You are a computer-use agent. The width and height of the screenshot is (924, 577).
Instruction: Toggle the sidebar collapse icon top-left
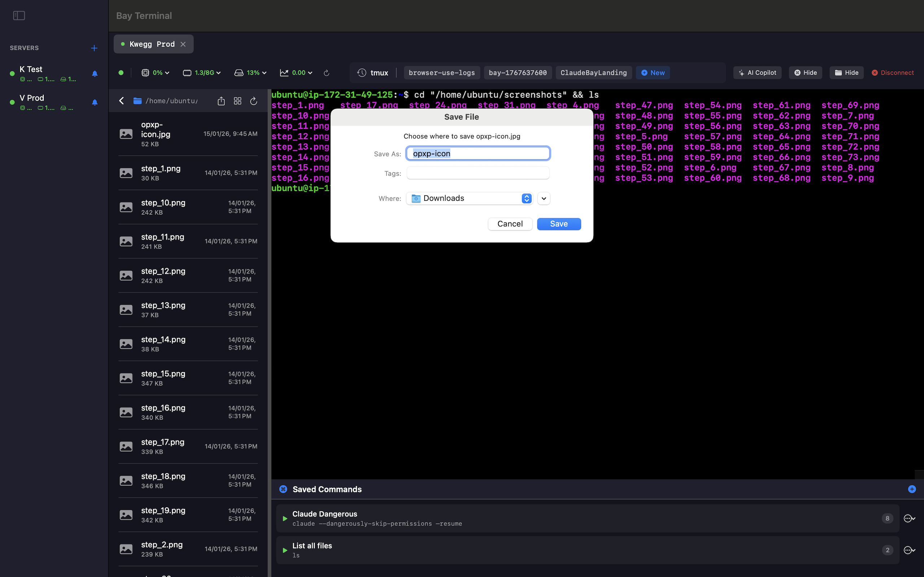19,15
